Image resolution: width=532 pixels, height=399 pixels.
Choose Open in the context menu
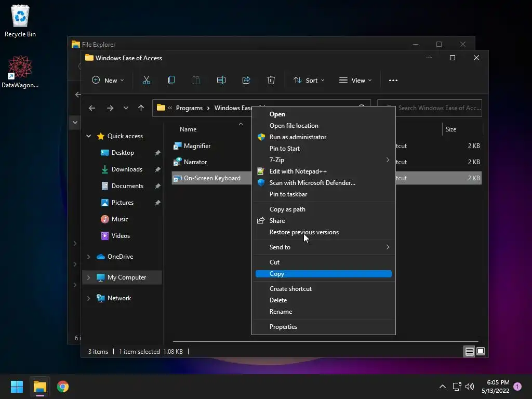tap(324, 114)
